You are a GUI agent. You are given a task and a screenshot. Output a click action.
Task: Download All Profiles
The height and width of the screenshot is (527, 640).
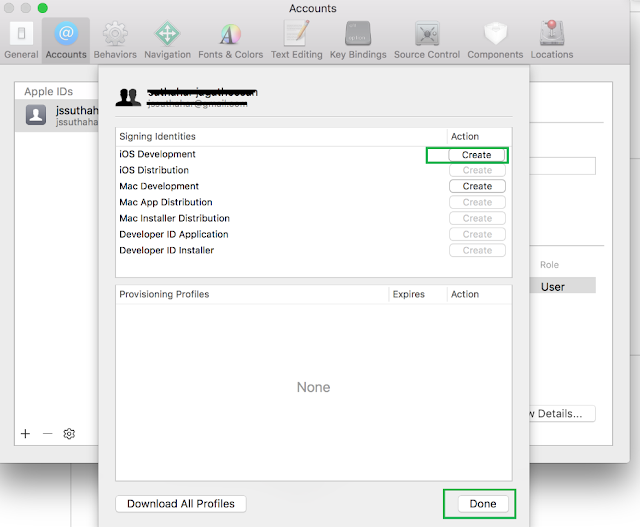181,504
